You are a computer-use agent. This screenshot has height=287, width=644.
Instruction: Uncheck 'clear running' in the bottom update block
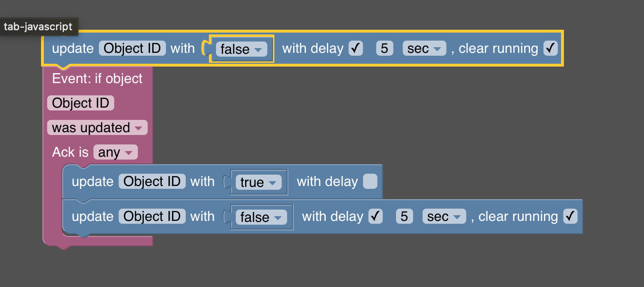point(570,216)
